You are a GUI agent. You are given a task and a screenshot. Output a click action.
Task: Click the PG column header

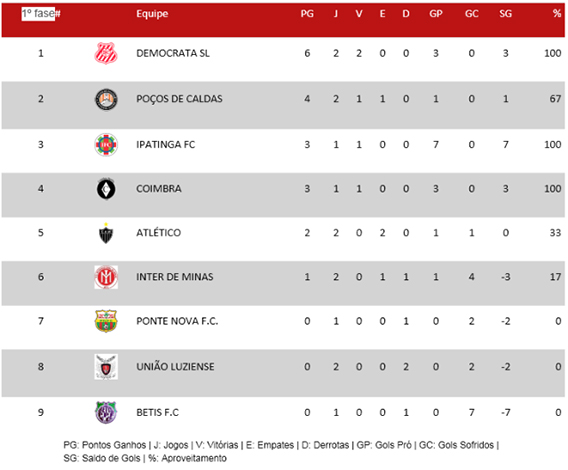tap(307, 14)
